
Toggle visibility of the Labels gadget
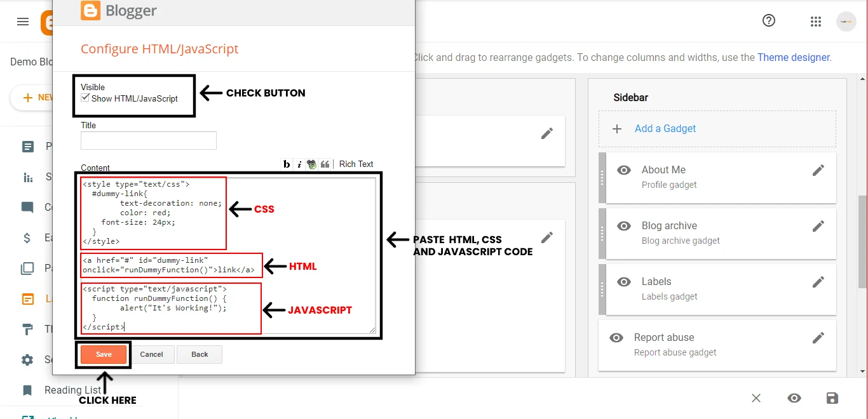pos(623,281)
